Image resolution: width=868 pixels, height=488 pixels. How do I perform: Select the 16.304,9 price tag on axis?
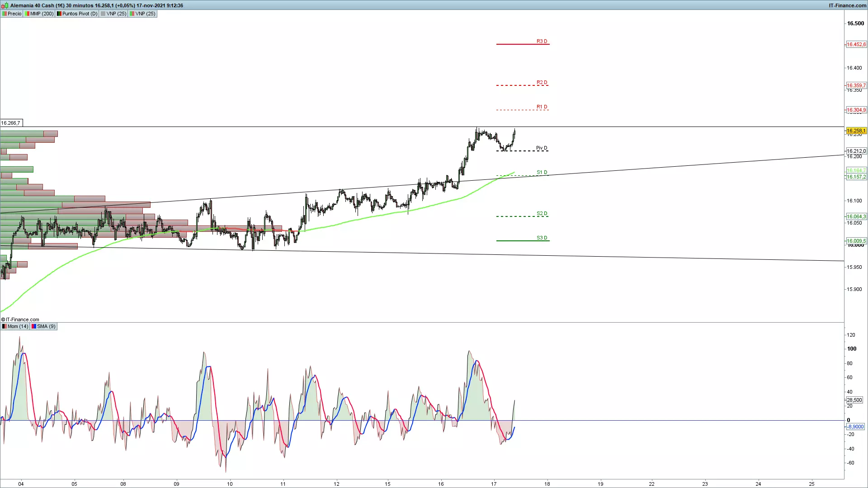click(856, 110)
